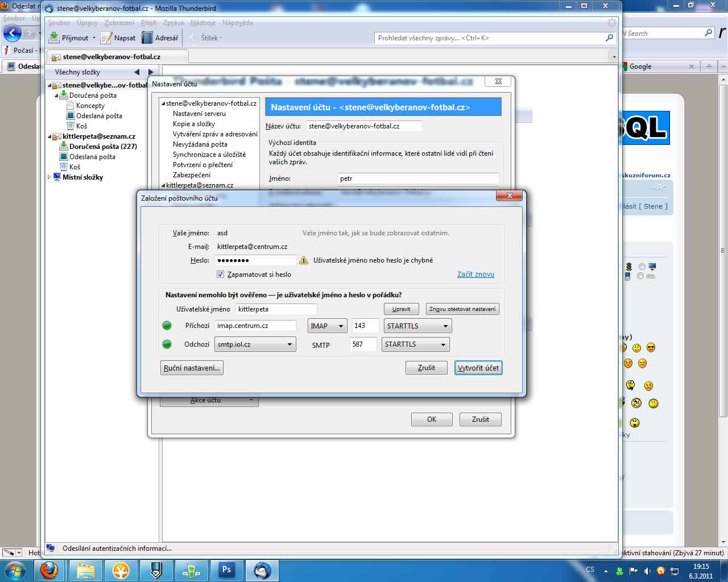
Task: Open the Zobrazení menu
Action: pyautogui.click(x=119, y=23)
